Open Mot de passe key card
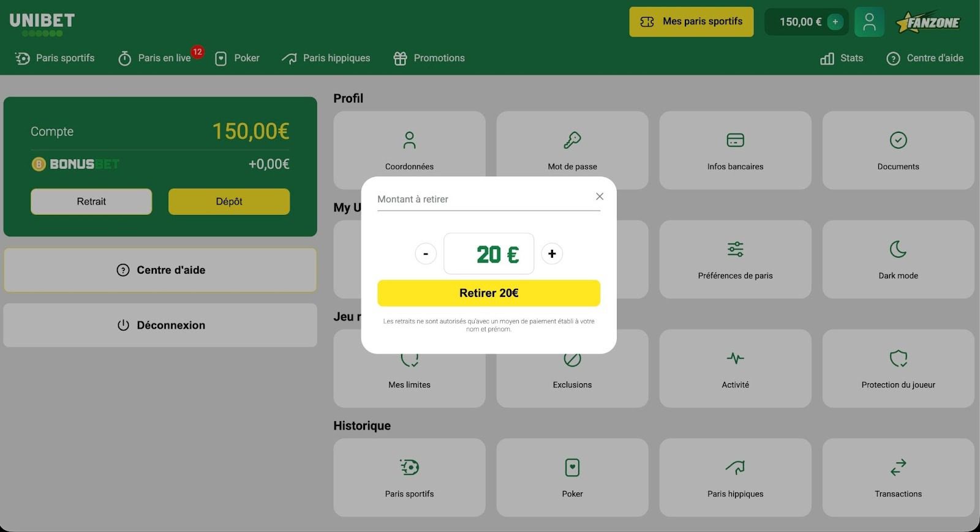This screenshot has height=532, width=980. pos(572,150)
